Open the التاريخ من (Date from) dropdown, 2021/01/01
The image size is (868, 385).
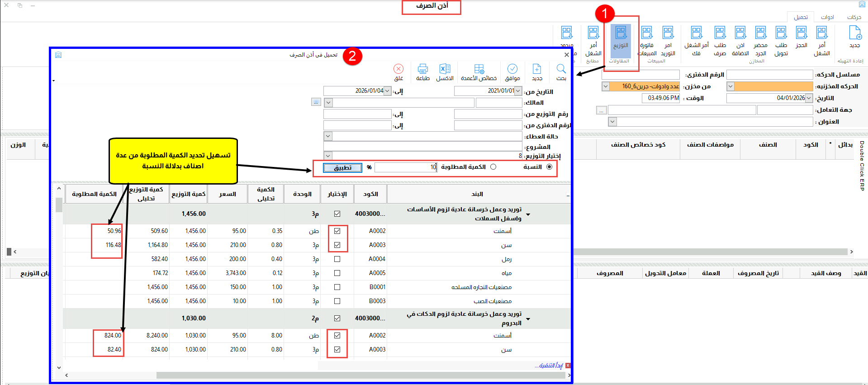click(x=518, y=91)
